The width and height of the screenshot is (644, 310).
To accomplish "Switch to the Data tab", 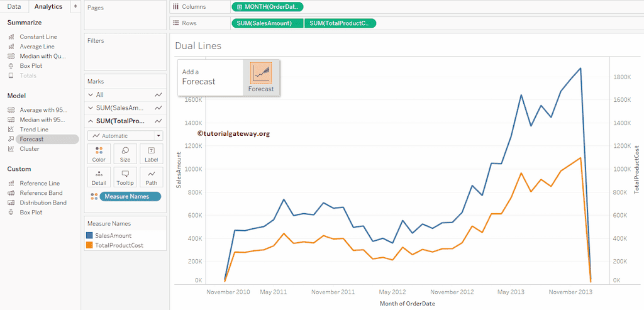I will pos(14,6).
